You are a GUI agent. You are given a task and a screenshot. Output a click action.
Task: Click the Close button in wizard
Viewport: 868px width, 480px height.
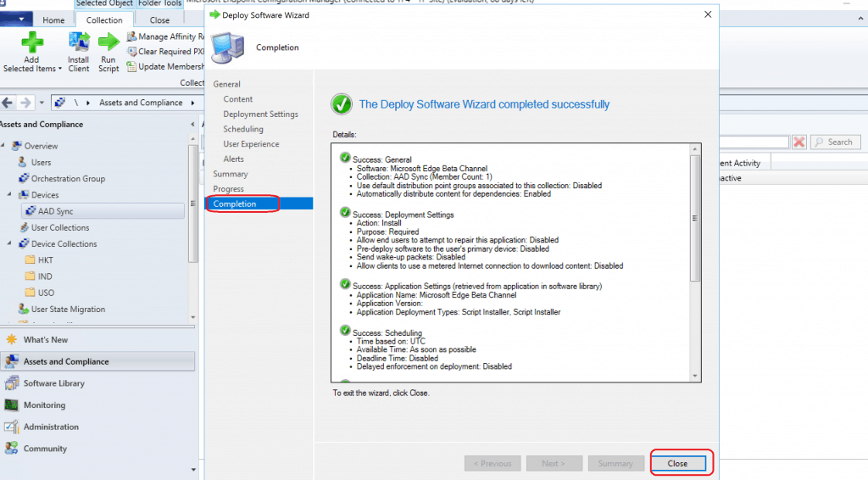tap(678, 463)
